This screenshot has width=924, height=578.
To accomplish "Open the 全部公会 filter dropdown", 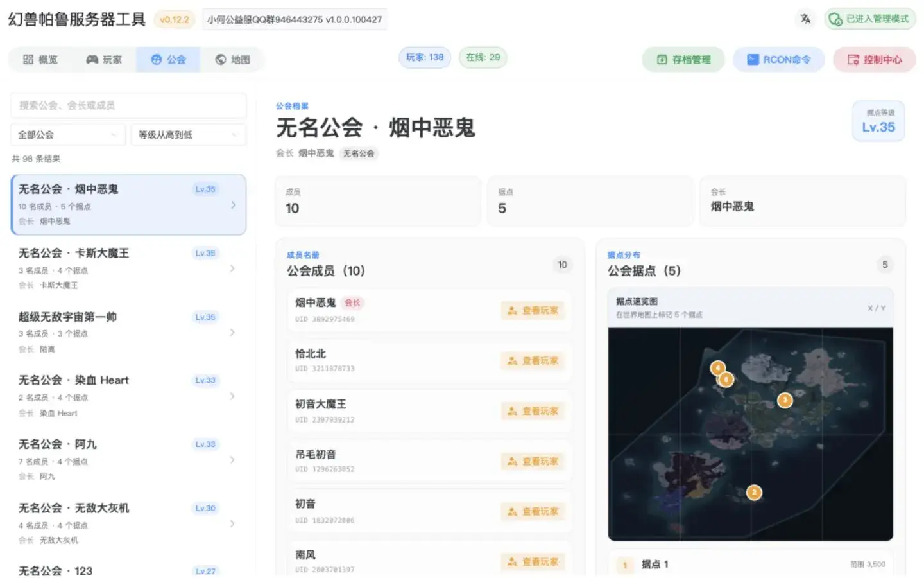I will click(x=68, y=135).
